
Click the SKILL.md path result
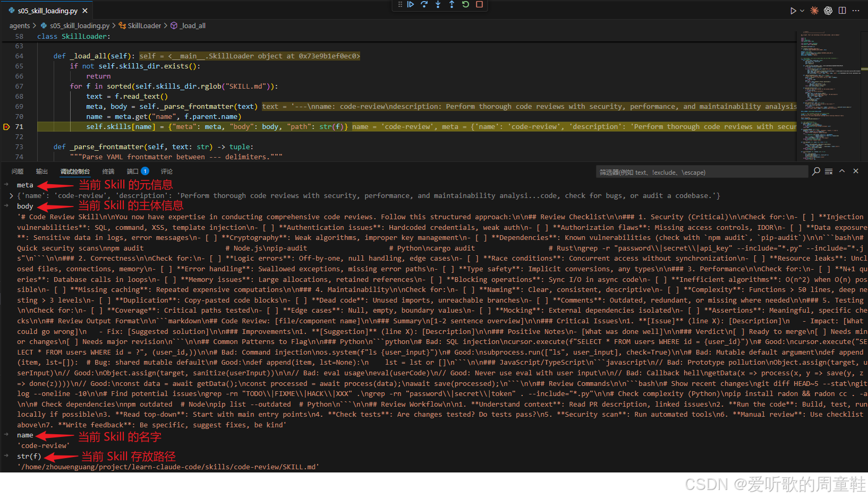168,467
